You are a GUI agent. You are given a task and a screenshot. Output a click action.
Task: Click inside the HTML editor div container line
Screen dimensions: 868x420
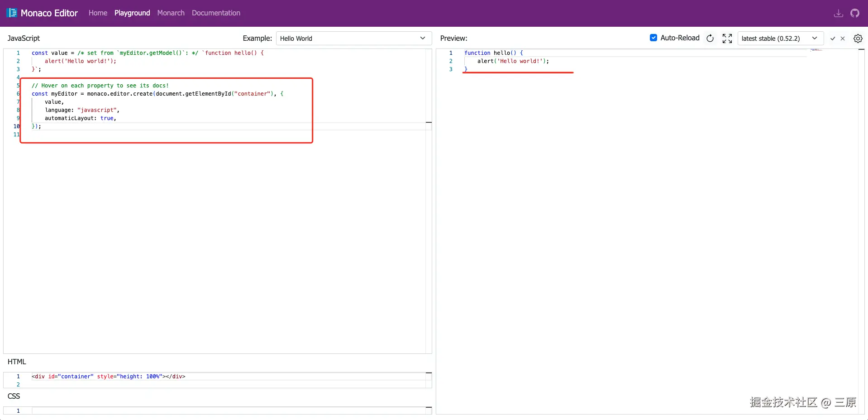(x=109, y=377)
